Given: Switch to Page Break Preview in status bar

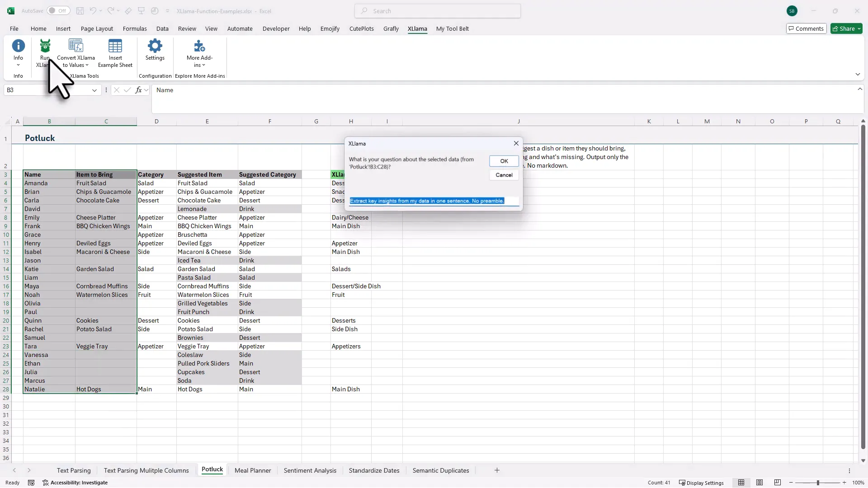Looking at the screenshot, I should point(778,483).
